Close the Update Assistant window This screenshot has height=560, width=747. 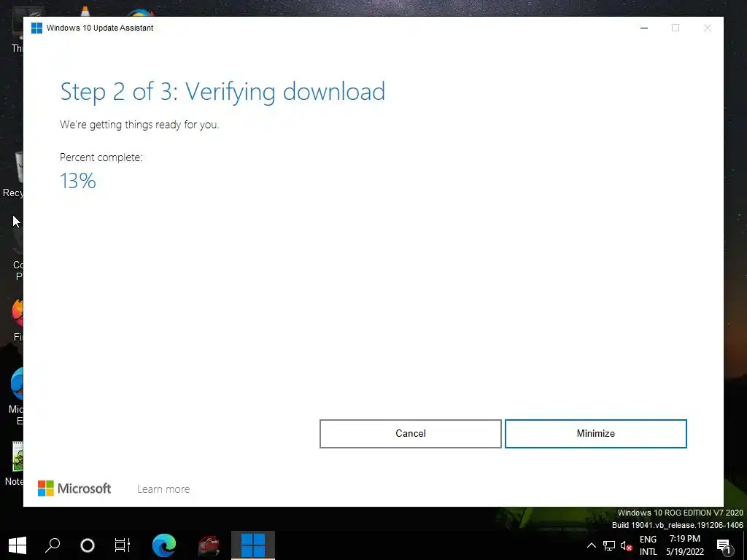[x=708, y=28]
